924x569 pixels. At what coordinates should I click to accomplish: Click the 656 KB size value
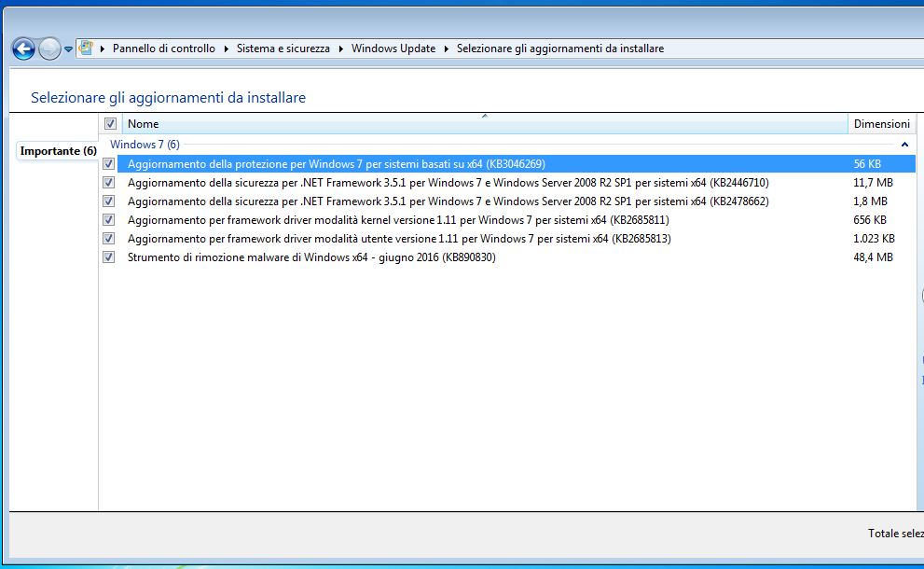coord(870,220)
